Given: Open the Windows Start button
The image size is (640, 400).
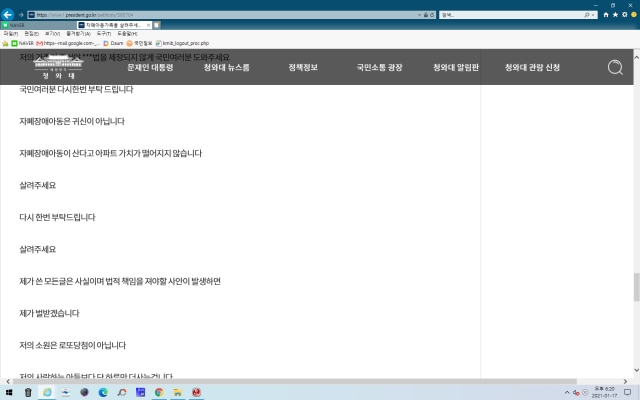Looking at the screenshot, I should pos(8,392).
